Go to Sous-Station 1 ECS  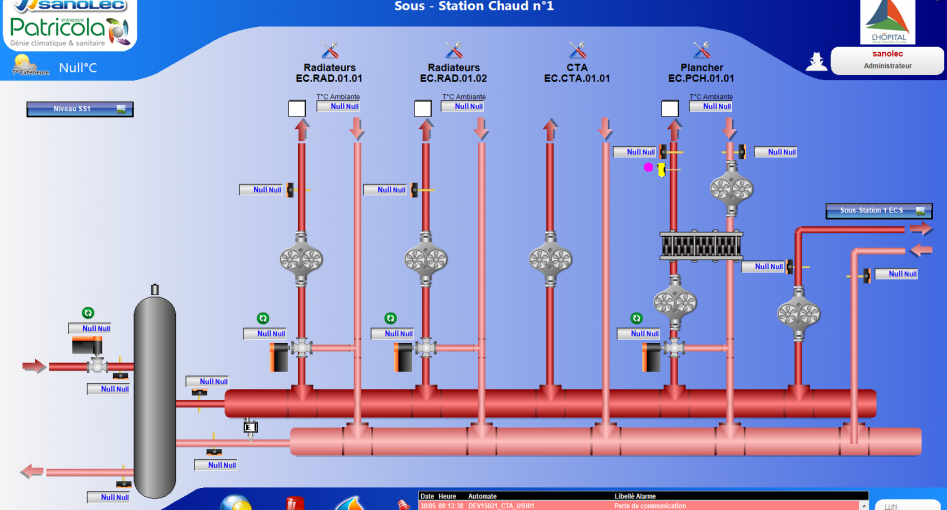tap(878, 211)
